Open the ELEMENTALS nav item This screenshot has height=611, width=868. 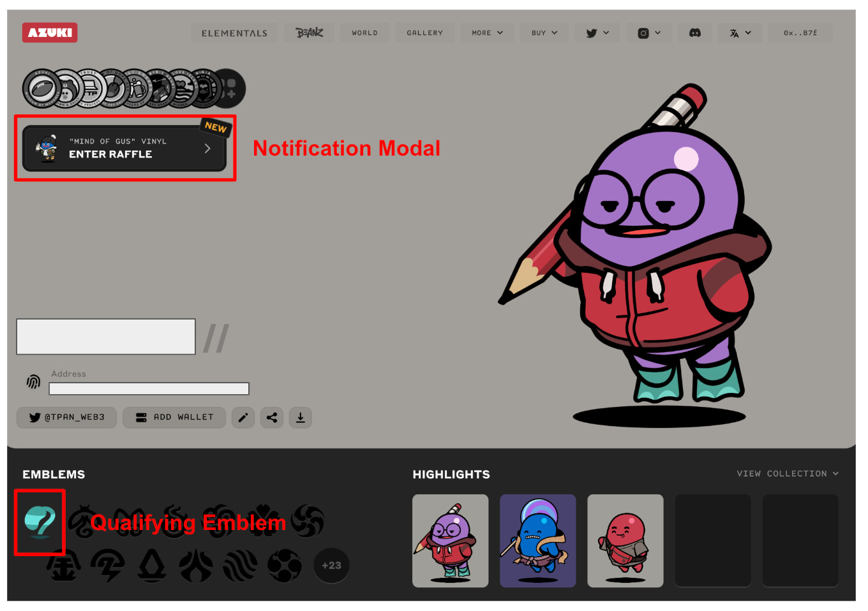coord(234,33)
